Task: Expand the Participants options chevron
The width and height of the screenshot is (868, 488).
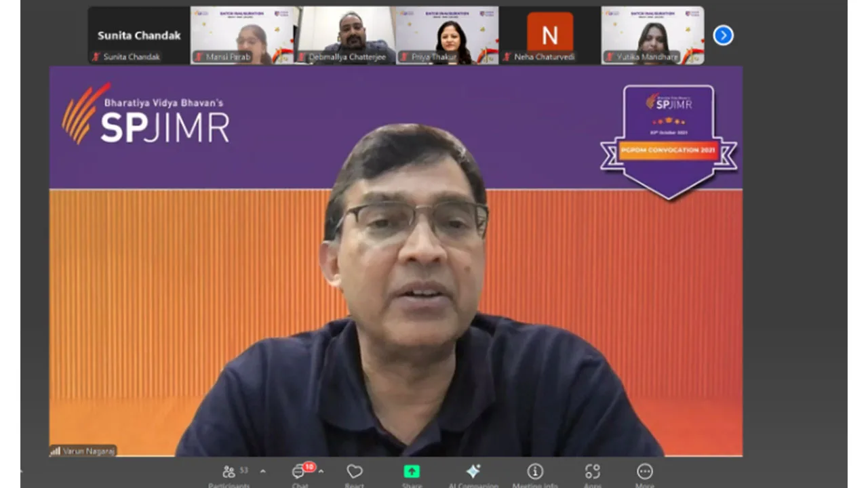Action: tap(263, 470)
